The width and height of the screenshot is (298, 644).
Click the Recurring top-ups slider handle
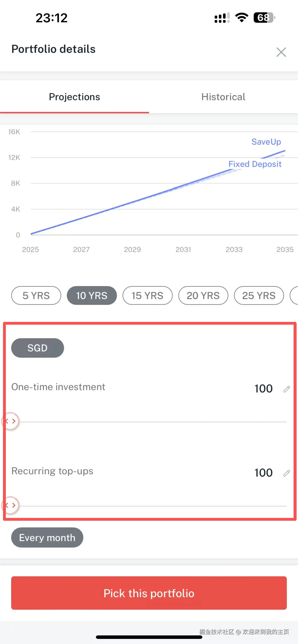tap(11, 505)
